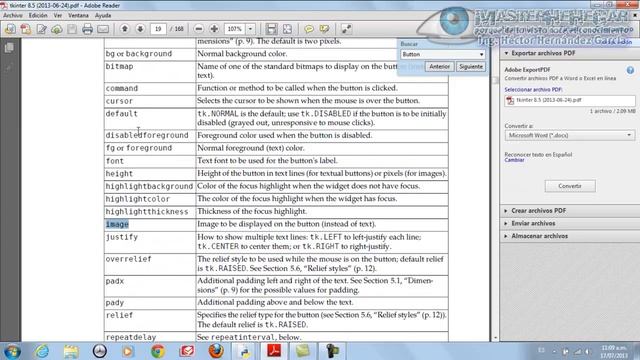Open the zoom level dropdown arrow
Viewport: 640px width, 360px height.
tap(250, 29)
